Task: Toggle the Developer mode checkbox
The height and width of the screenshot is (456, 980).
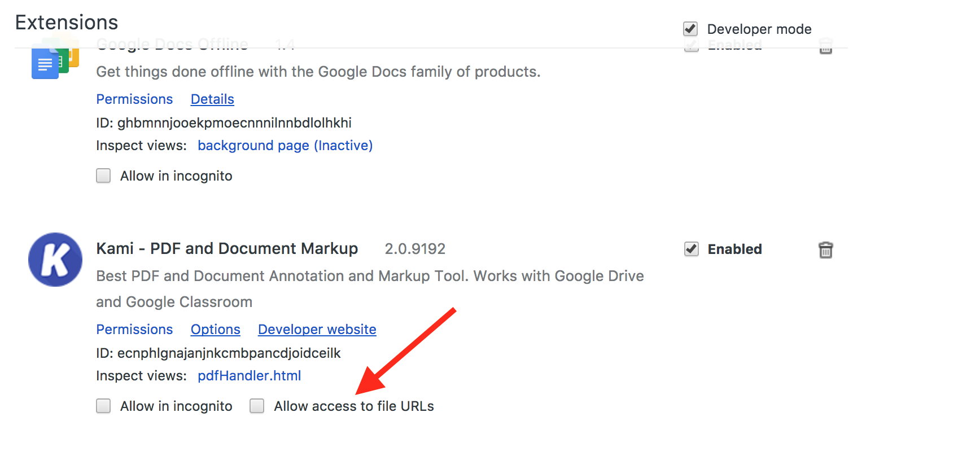Action: [690, 29]
